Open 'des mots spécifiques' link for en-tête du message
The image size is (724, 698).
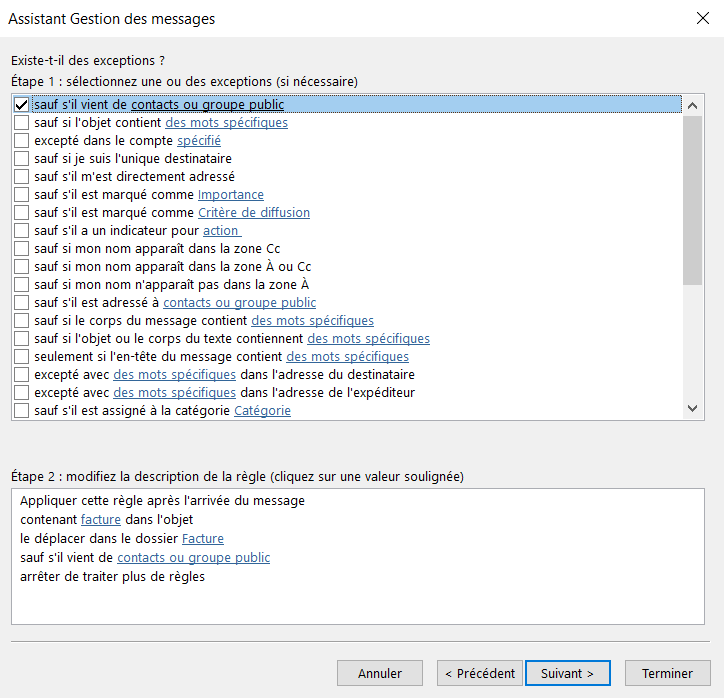pyautogui.click(x=348, y=357)
